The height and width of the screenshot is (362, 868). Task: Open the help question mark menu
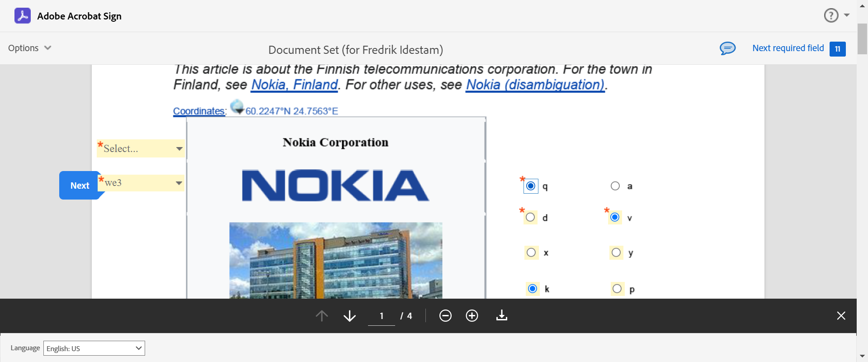[831, 16]
